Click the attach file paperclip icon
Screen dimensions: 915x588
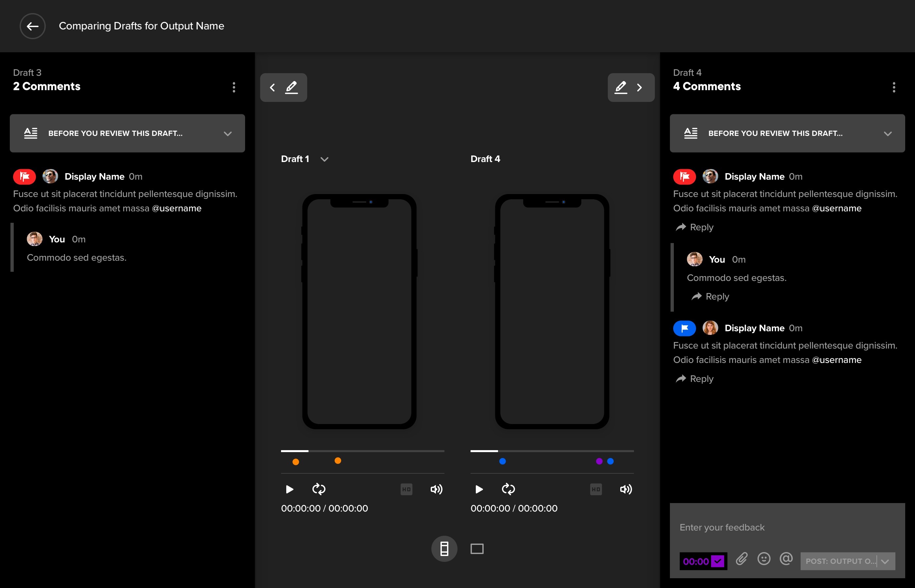tap(741, 559)
